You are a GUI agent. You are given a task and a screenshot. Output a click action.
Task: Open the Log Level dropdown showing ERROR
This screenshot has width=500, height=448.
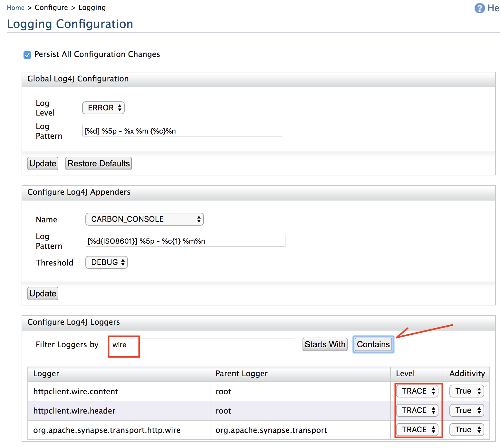(103, 108)
